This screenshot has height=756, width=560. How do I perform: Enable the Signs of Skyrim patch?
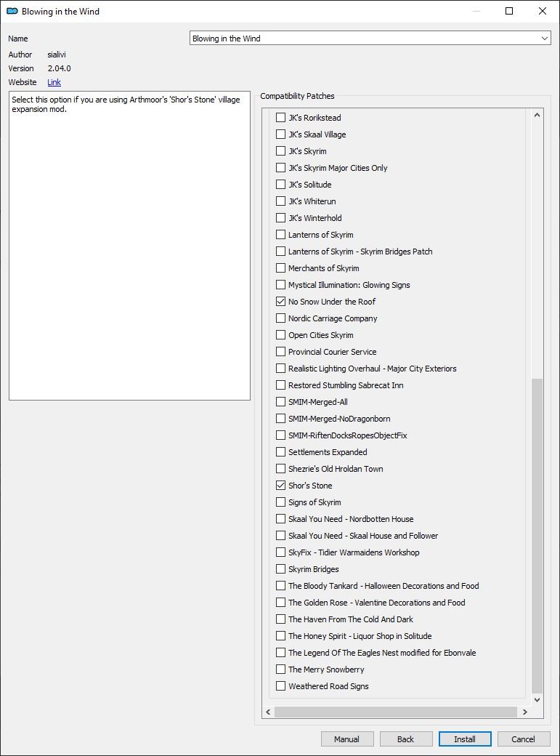pyautogui.click(x=280, y=502)
